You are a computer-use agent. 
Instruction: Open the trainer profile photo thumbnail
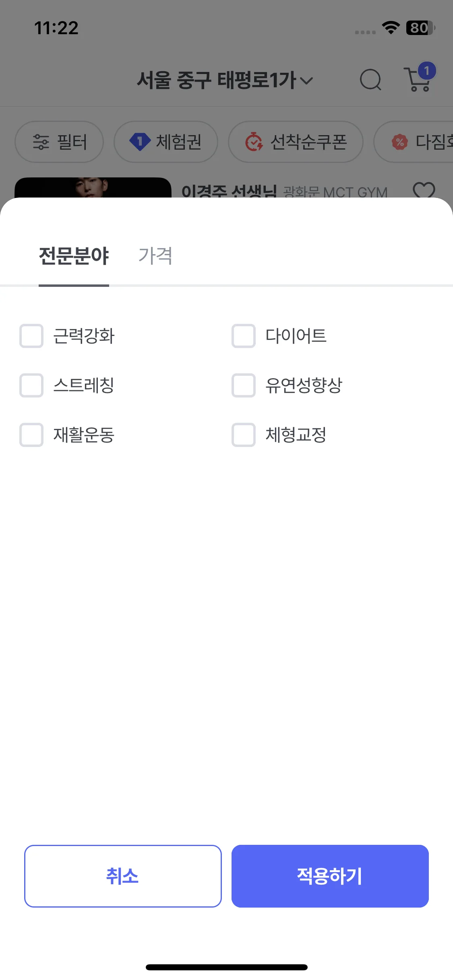pyautogui.click(x=93, y=188)
